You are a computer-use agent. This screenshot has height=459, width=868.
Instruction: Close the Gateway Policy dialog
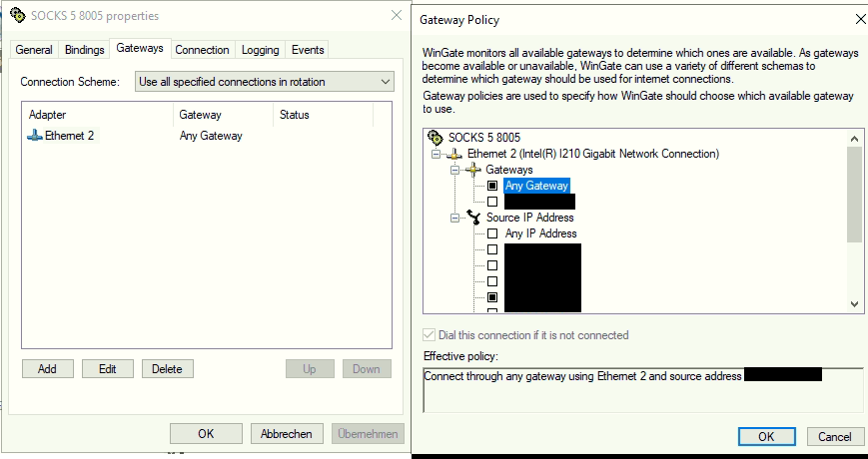pos(860,19)
